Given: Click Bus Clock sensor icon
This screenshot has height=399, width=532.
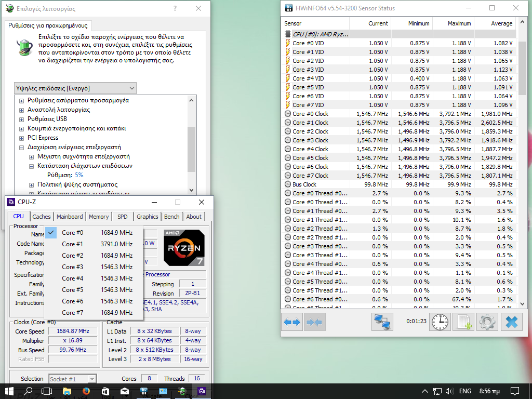Looking at the screenshot, I should coord(288,184).
